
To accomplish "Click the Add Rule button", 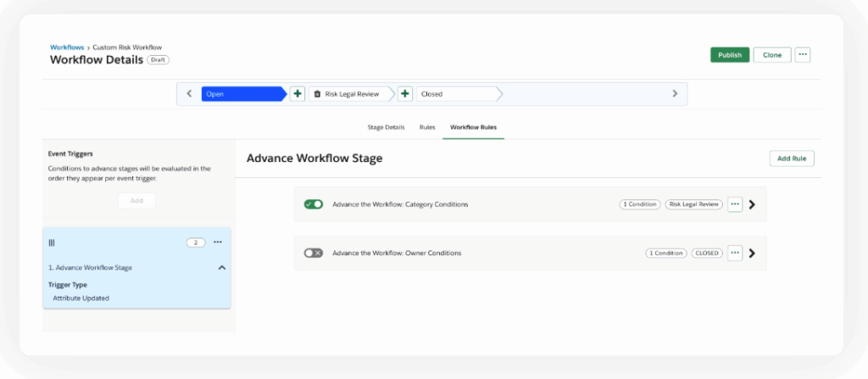I will [791, 159].
